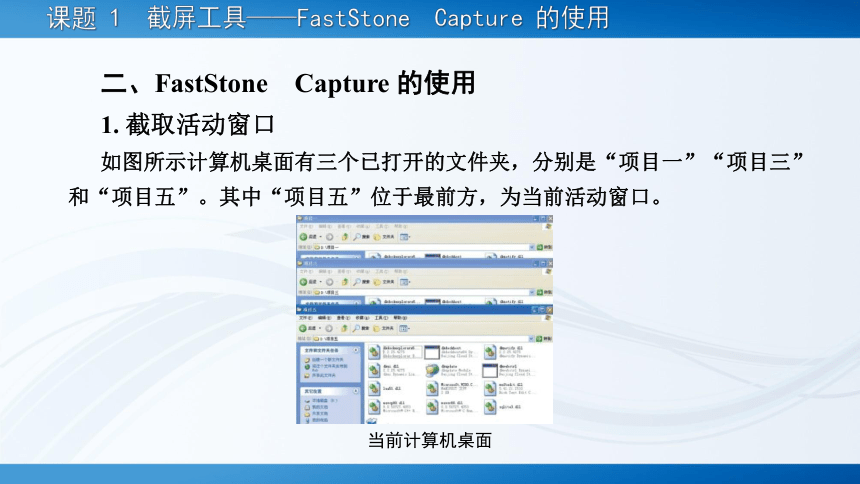Click Up folder icon in the 项目三 window
The width and height of the screenshot is (860, 484).
tap(344, 282)
